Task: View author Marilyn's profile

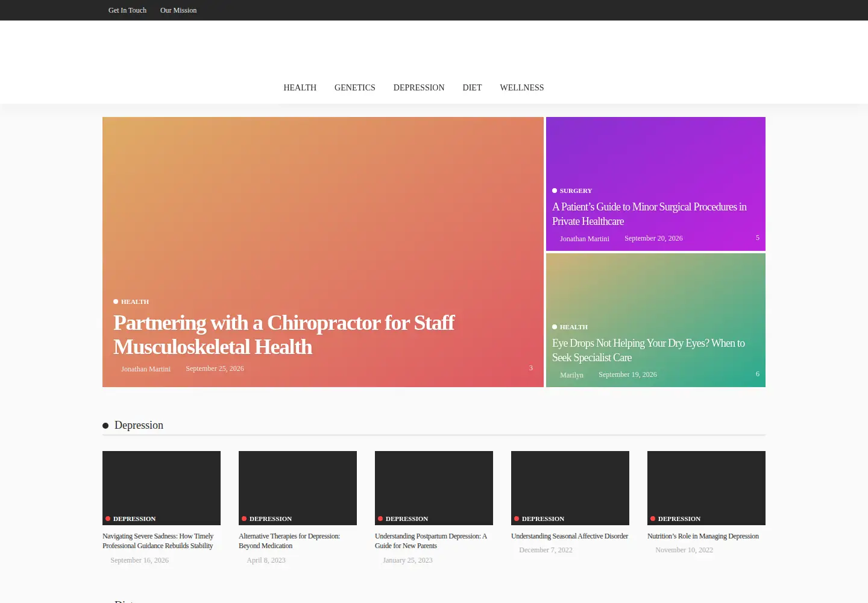Action: point(571,375)
